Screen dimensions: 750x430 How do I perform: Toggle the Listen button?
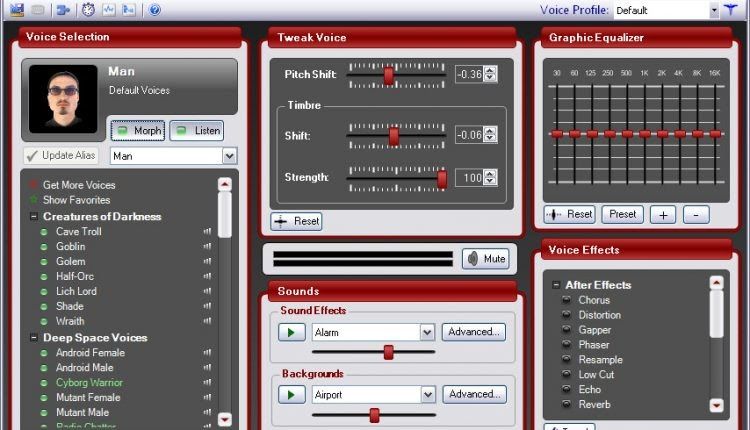tap(196, 131)
